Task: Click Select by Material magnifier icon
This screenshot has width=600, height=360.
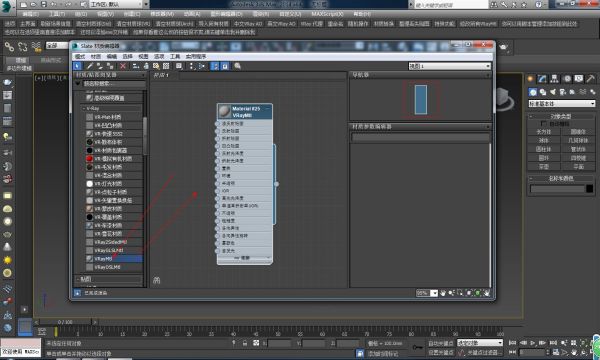Action: (x=237, y=66)
